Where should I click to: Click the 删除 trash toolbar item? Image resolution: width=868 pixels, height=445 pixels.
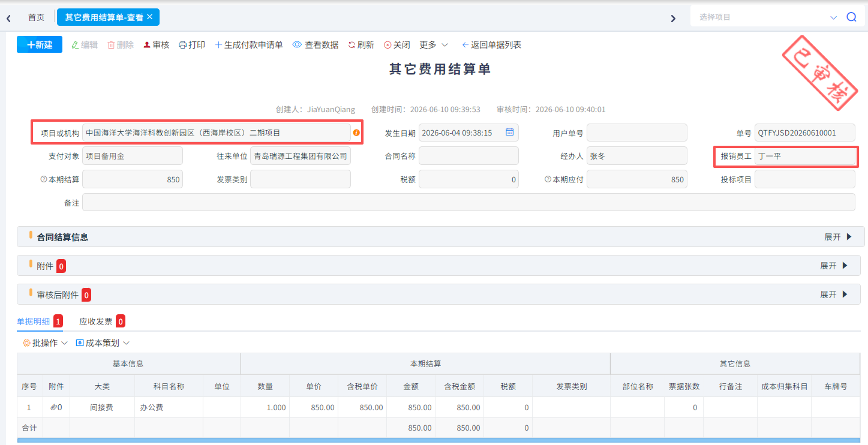coord(121,45)
